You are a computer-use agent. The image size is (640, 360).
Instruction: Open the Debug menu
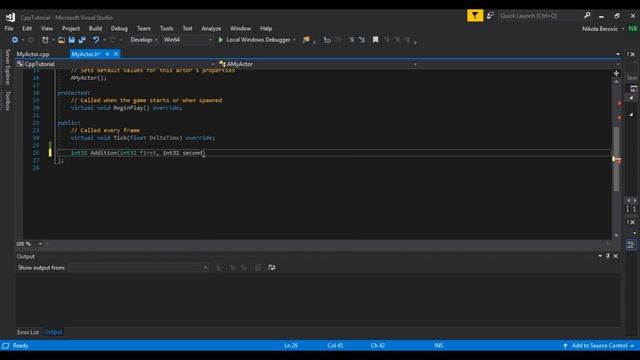pyautogui.click(x=119, y=29)
